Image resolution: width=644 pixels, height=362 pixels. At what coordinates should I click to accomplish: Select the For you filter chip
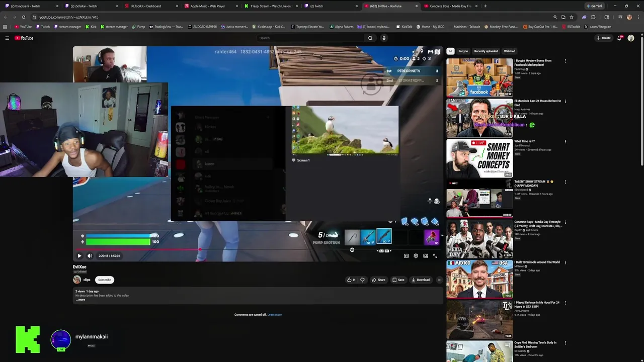coord(463,51)
